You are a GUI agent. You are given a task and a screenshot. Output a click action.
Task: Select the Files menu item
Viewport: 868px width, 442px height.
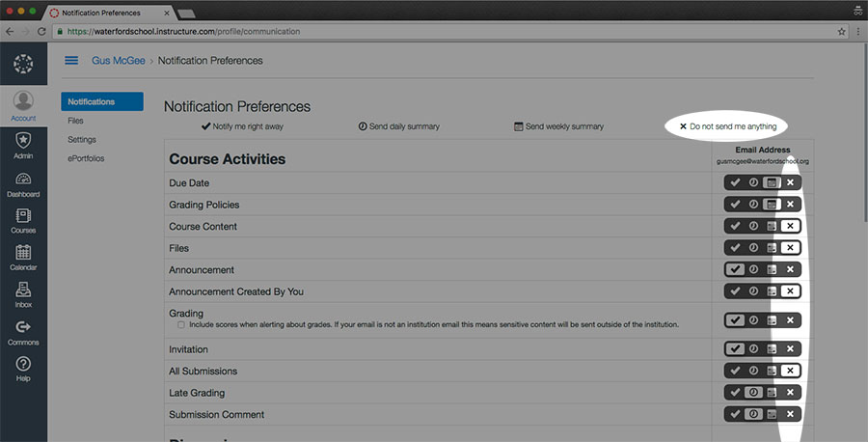[x=76, y=121]
